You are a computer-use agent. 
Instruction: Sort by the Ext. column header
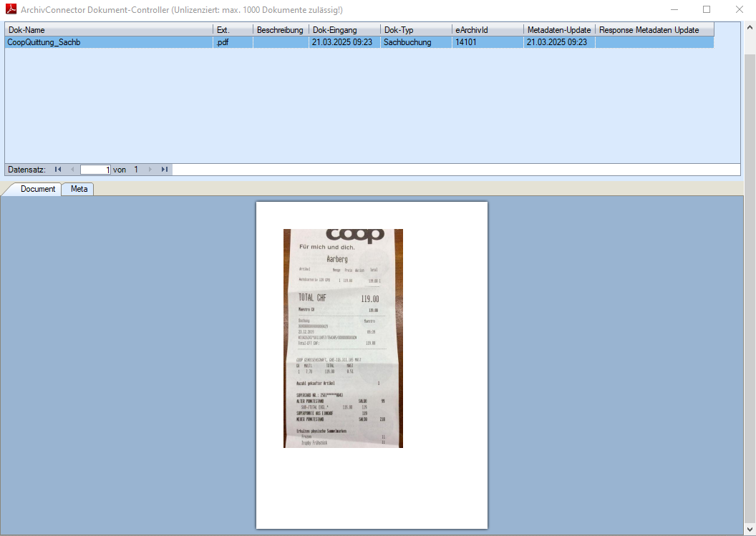pyautogui.click(x=233, y=30)
